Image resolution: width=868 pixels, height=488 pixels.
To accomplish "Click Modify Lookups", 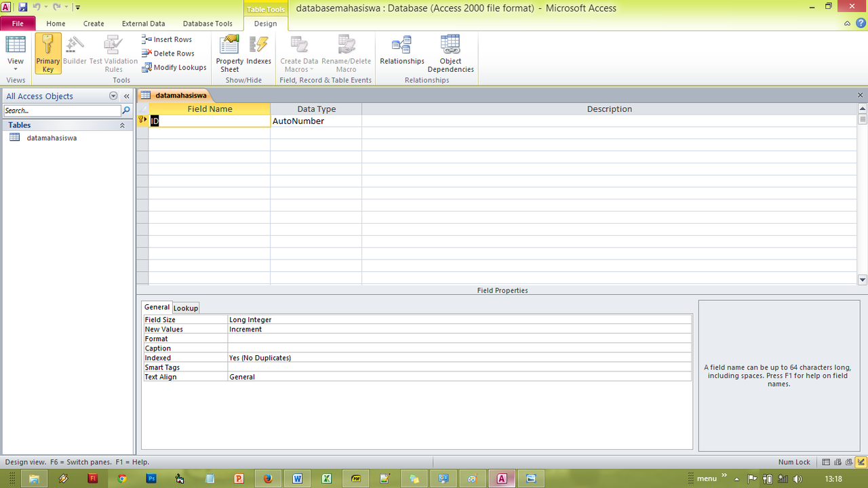I will click(174, 68).
